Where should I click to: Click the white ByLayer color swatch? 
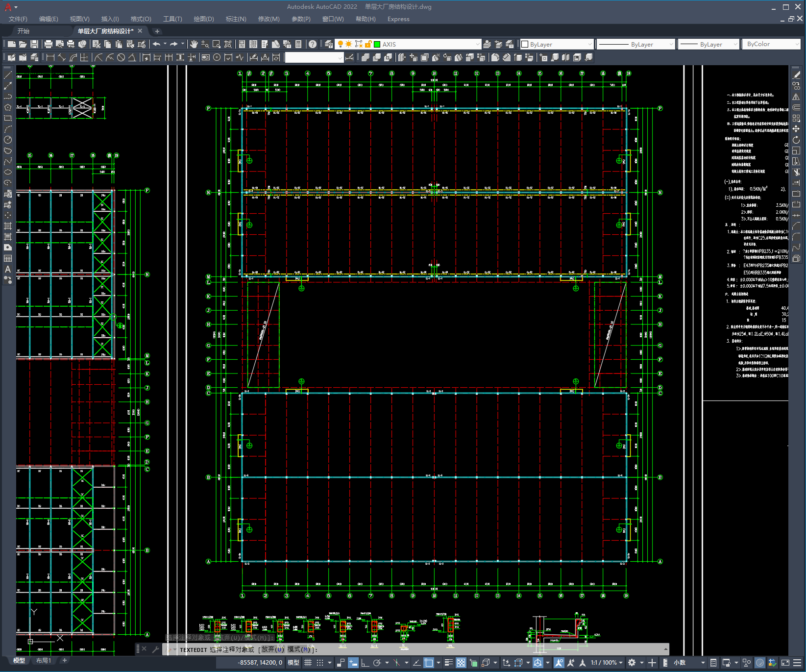coord(525,44)
